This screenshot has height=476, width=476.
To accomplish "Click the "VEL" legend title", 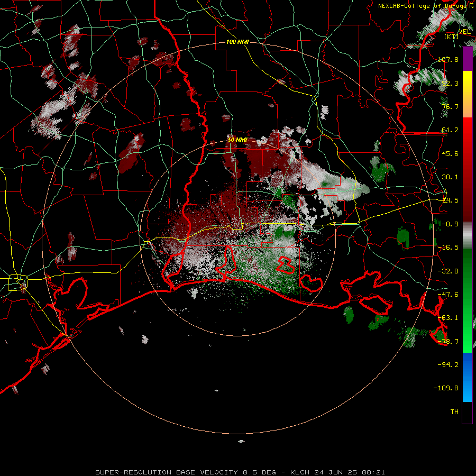I will pyautogui.click(x=464, y=32).
